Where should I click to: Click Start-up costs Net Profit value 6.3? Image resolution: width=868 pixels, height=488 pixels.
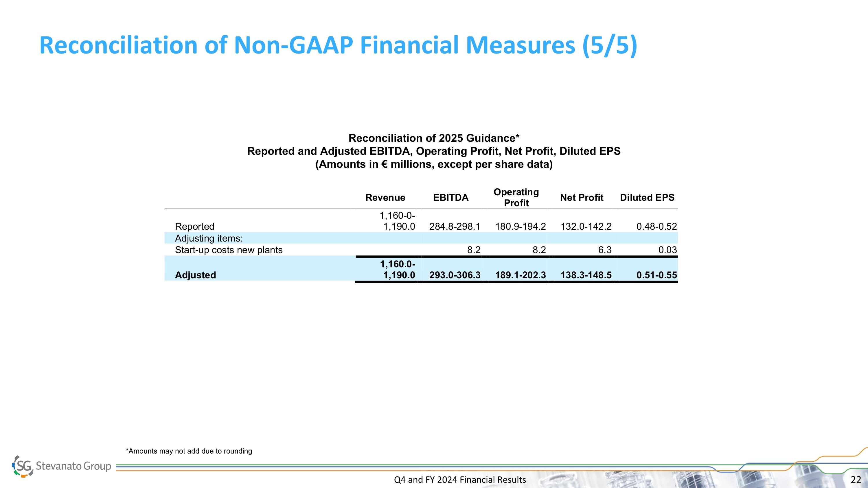[x=604, y=250]
